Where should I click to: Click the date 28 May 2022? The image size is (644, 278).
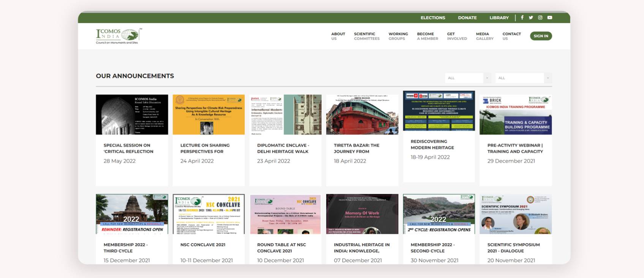[120, 161]
